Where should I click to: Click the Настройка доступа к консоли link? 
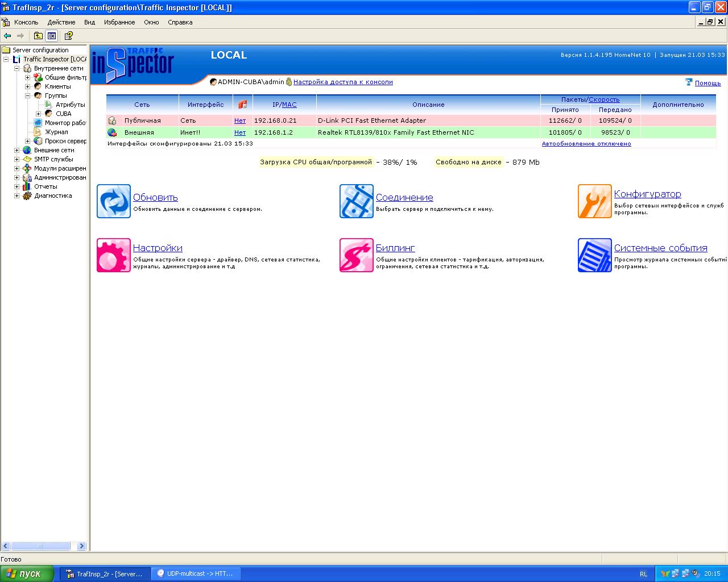[343, 82]
